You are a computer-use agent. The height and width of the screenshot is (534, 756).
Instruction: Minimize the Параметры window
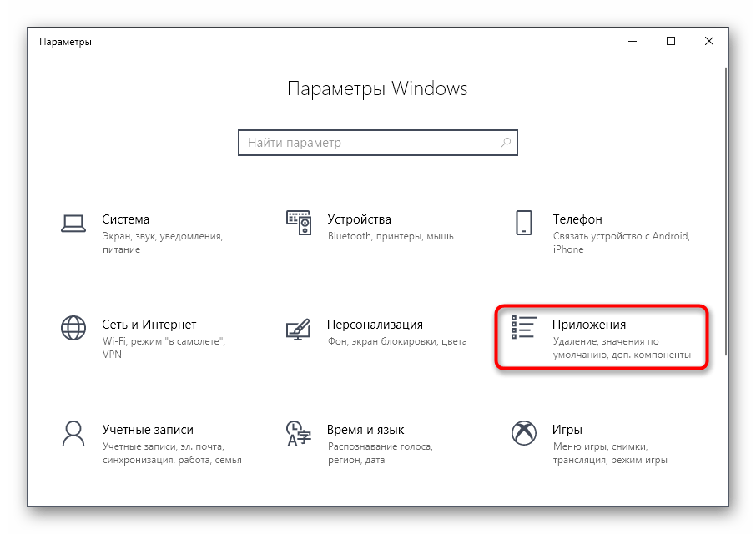pyautogui.click(x=633, y=42)
